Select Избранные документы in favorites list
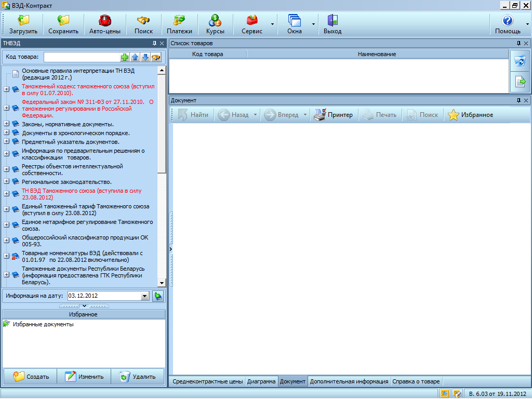Viewport: 532px width, 399px height. pos(43,324)
